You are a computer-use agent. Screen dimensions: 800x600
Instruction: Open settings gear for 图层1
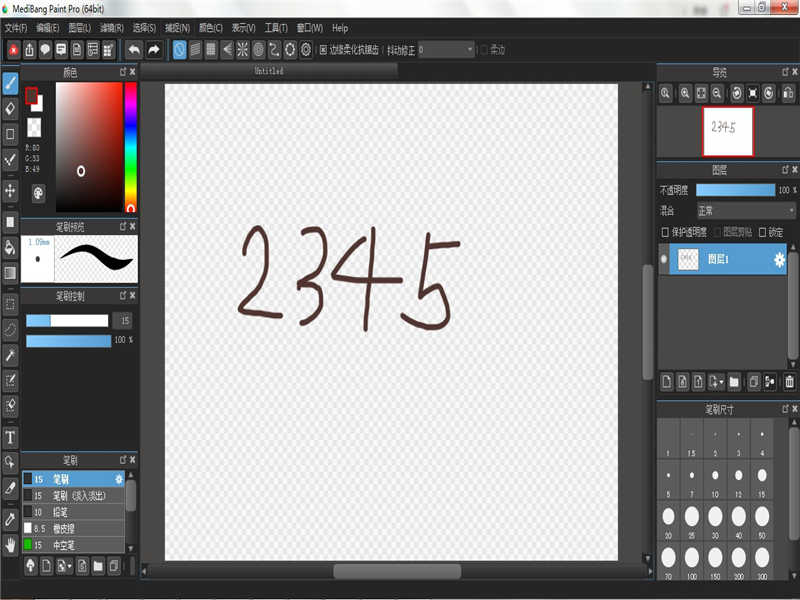[x=779, y=260]
